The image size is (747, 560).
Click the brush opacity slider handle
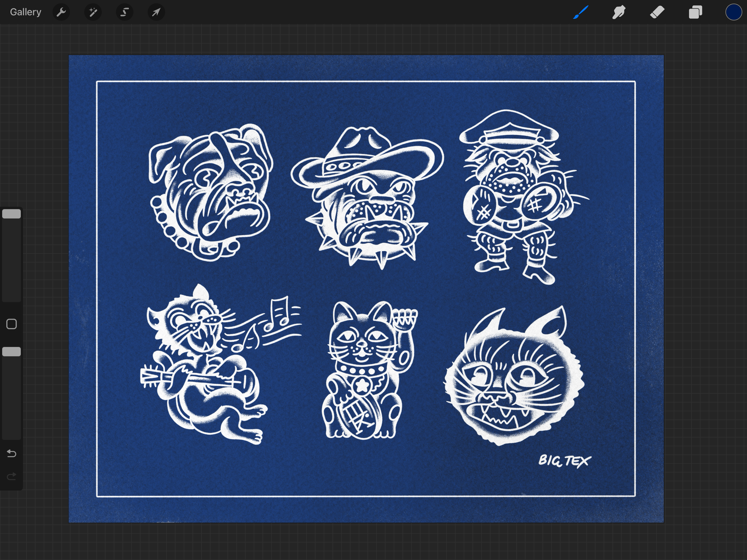click(x=11, y=352)
